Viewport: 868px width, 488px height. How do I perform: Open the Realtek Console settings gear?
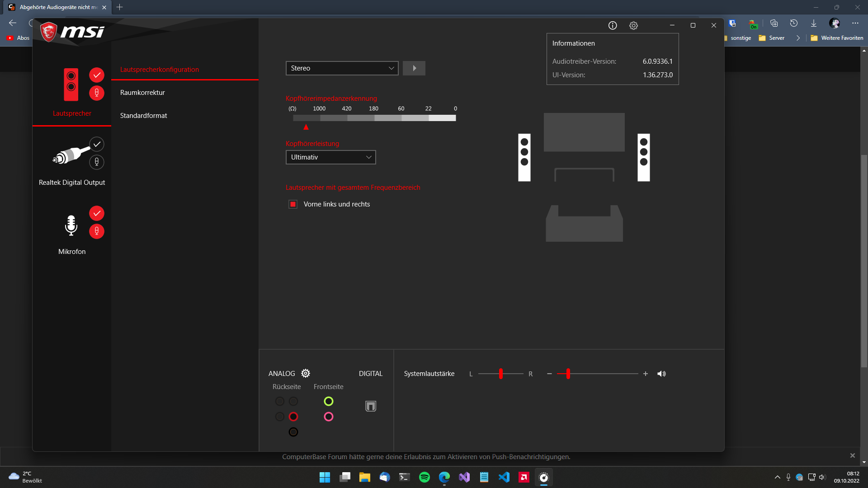(633, 25)
